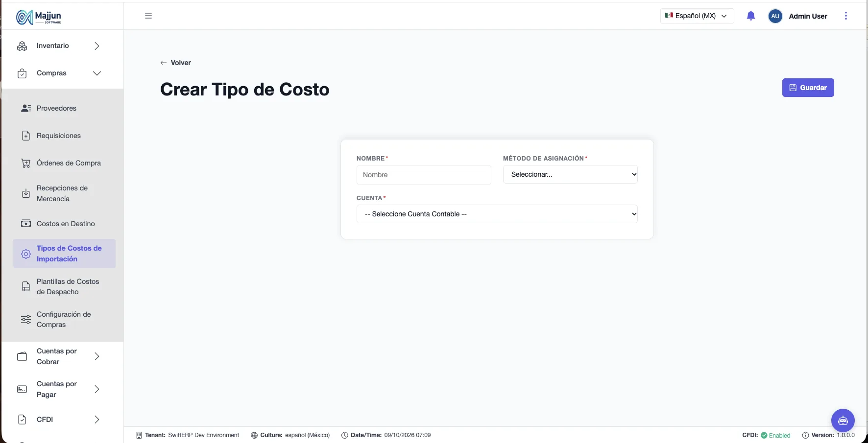
Task: Click the Configuración de Compras sliders icon
Action: click(x=26, y=320)
